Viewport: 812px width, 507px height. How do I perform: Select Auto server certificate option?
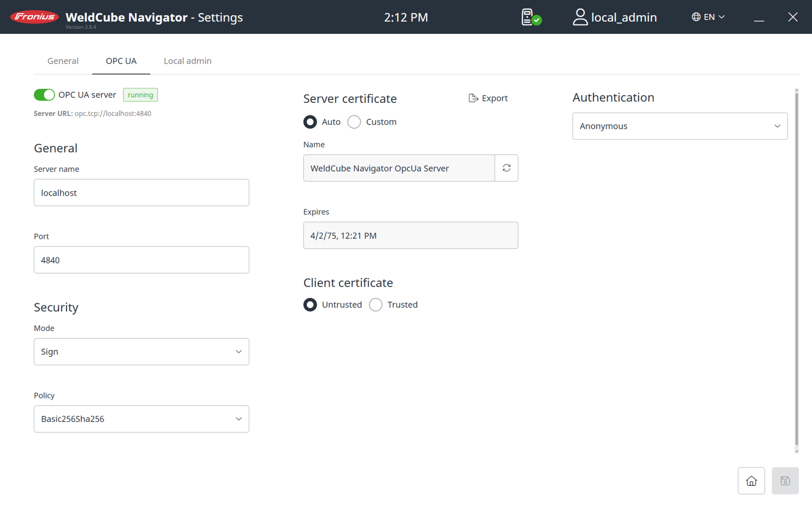tap(310, 122)
